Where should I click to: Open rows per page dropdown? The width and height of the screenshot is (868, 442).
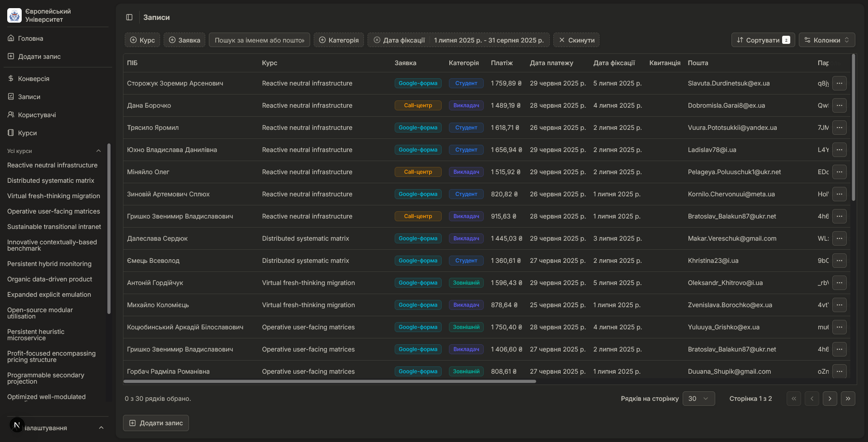(x=698, y=399)
